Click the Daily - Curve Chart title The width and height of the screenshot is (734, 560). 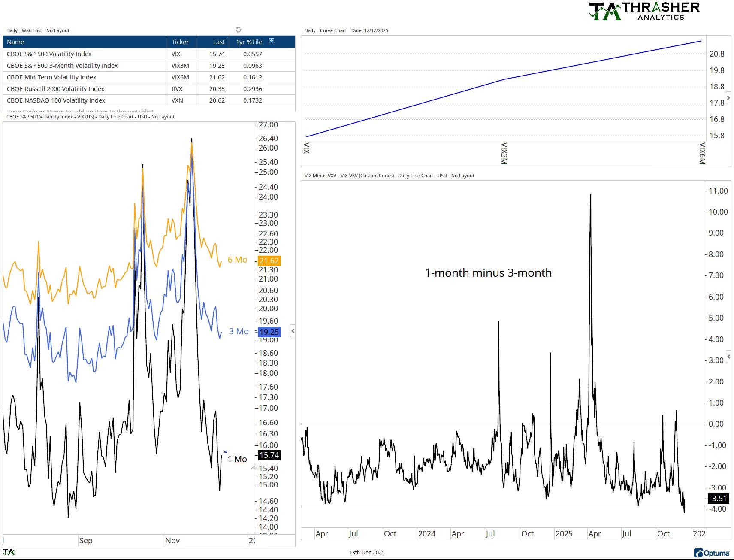click(325, 30)
